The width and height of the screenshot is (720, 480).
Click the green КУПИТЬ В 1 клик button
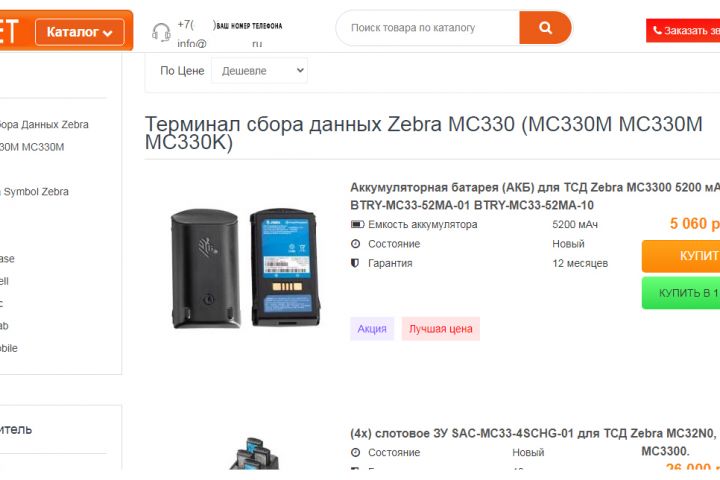click(x=681, y=293)
